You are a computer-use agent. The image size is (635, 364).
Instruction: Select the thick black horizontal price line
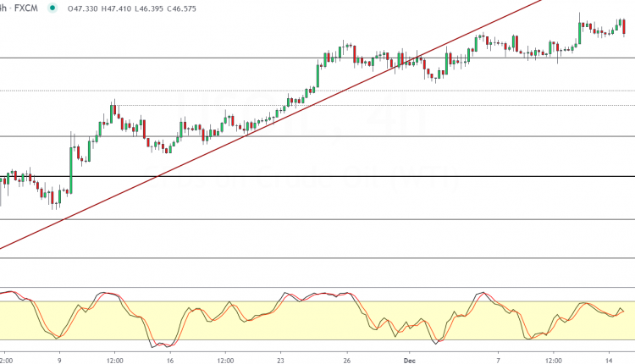coord(317,177)
